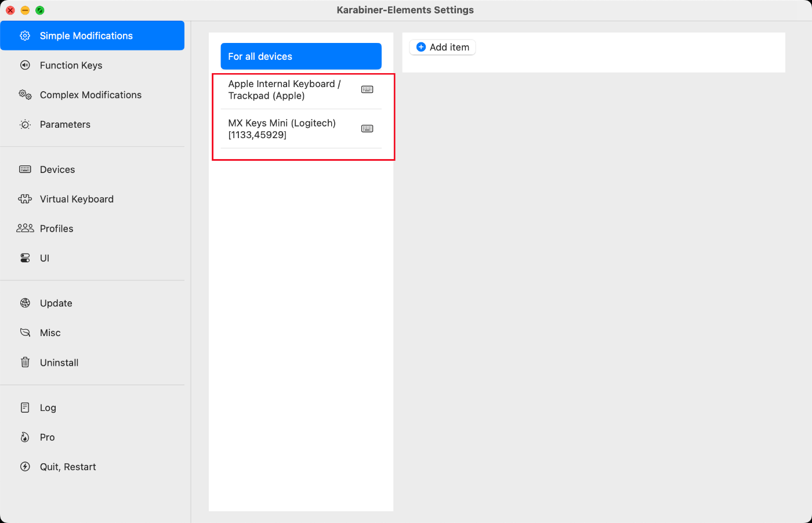Viewport: 812px width, 523px height.
Task: Click the Virtual Keyboard puzzle icon
Action: pyautogui.click(x=25, y=199)
